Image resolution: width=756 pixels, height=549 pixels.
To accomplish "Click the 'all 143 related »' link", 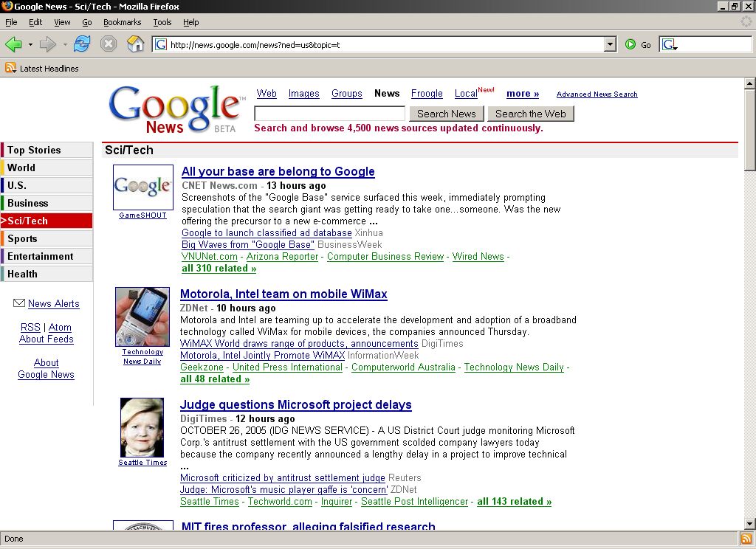I will 515,502.
